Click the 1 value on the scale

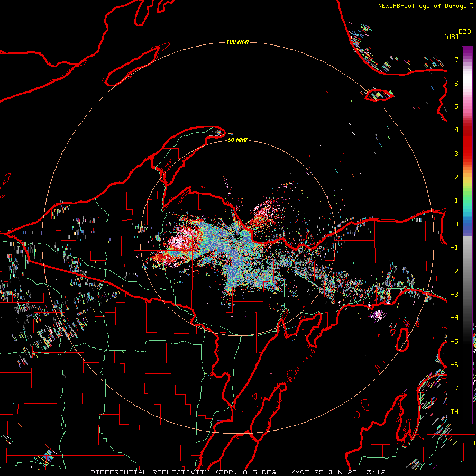[456, 200]
